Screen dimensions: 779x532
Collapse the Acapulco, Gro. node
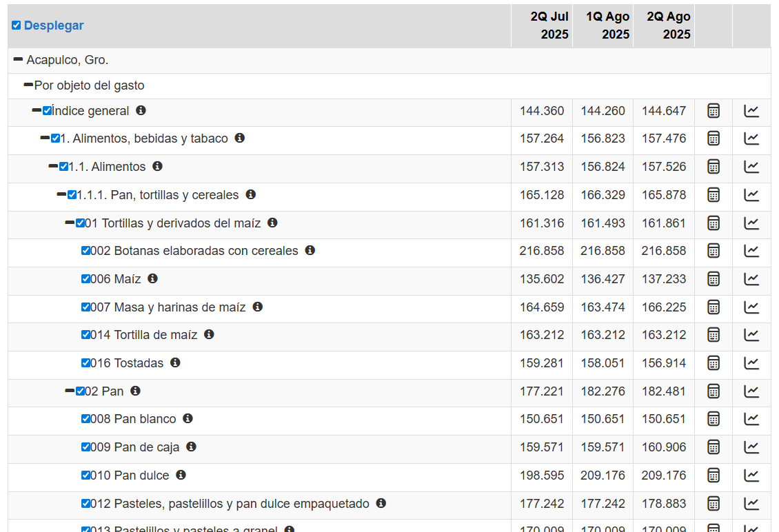click(18, 60)
